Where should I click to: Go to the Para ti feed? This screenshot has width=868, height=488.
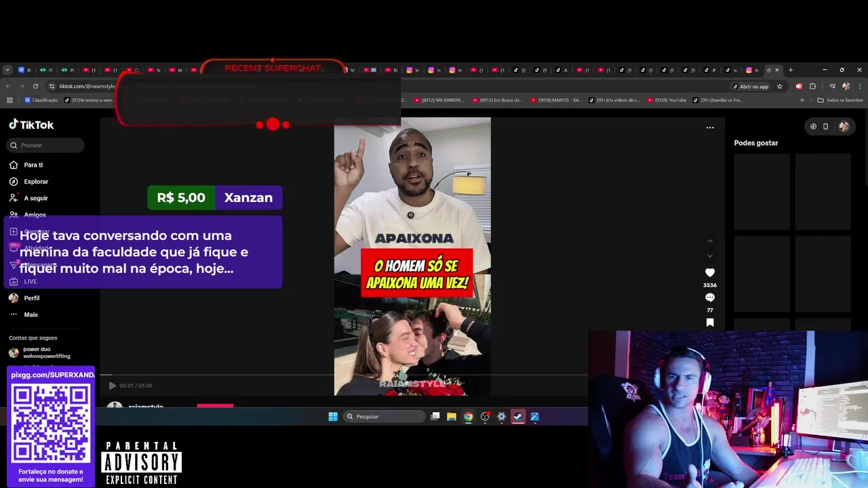(26, 165)
